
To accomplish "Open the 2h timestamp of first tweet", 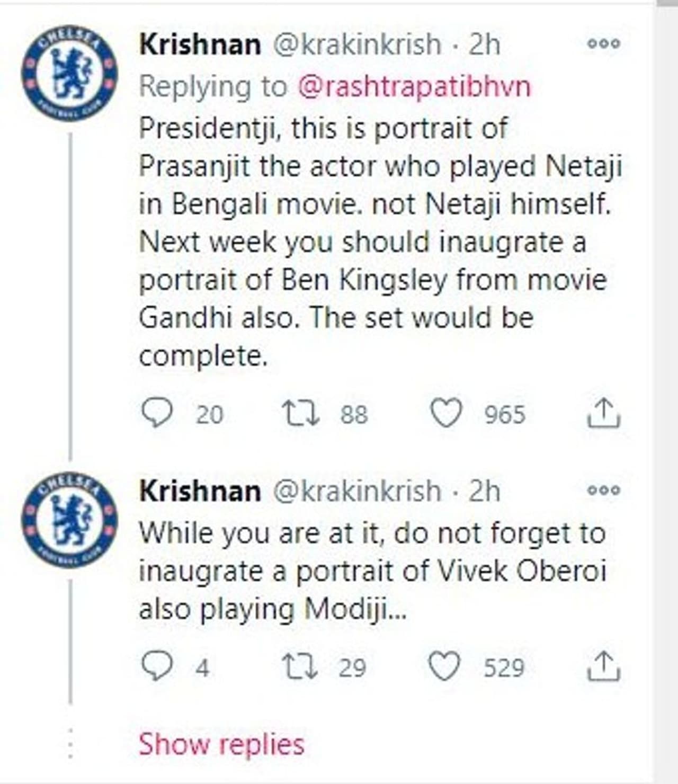I will pyautogui.click(x=484, y=44).
